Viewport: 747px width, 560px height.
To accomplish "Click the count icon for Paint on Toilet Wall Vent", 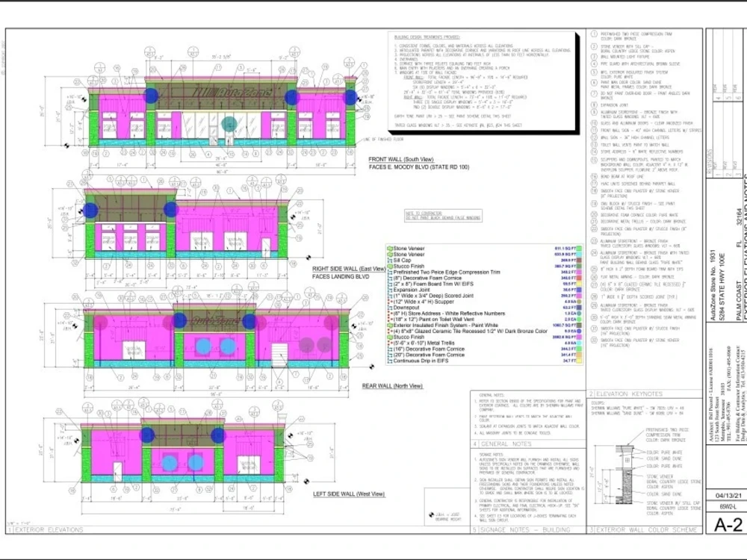I will tap(390, 320).
